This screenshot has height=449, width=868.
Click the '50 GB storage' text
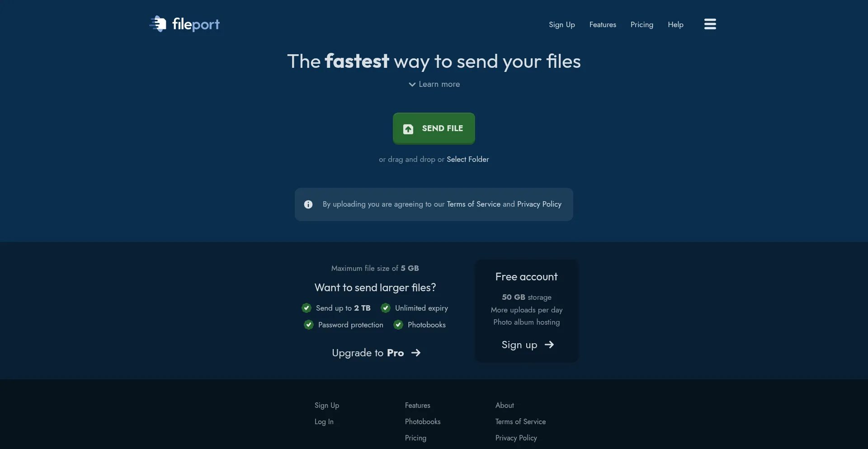[527, 297]
